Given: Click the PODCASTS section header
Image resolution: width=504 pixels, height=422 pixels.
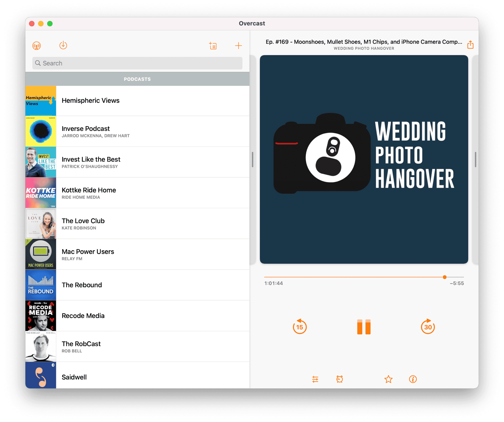Looking at the screenshot, I should click(137, 79).
